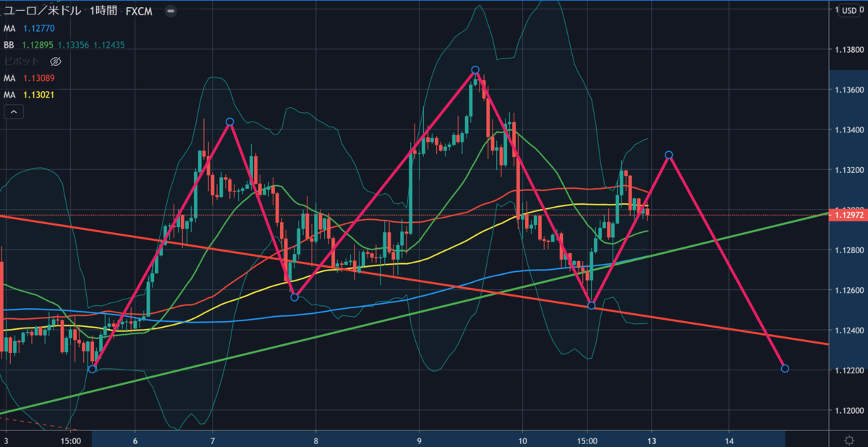The width and height of the screenshot is (868, 447).
Task: Click the BB value 1.12895
Action: tap(38, 45)
